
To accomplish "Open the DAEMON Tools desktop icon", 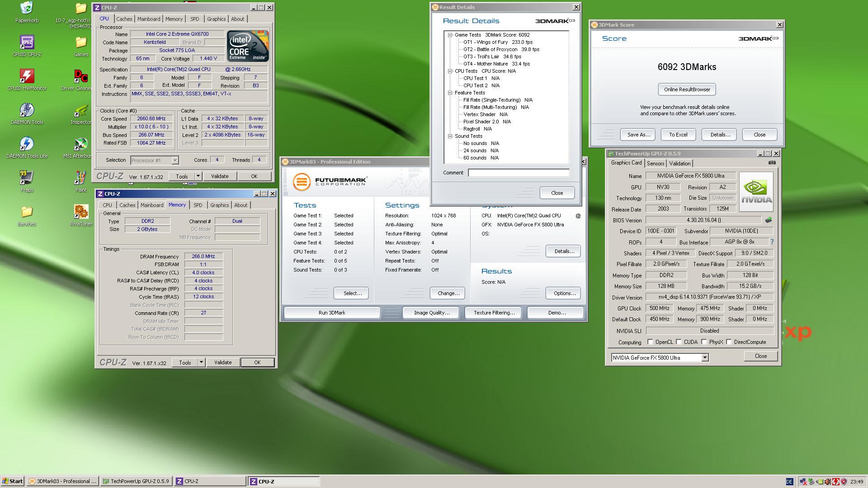I will (x=27, y=111).
